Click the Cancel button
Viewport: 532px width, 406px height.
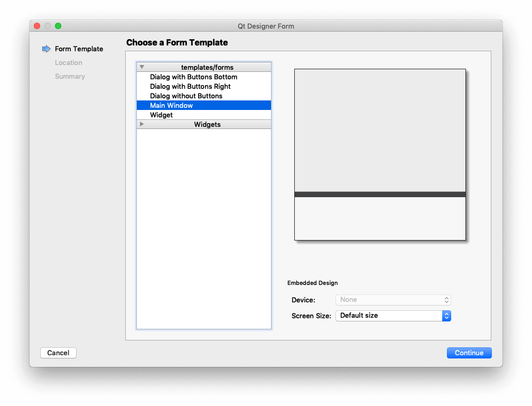click(x=58, y=353)
